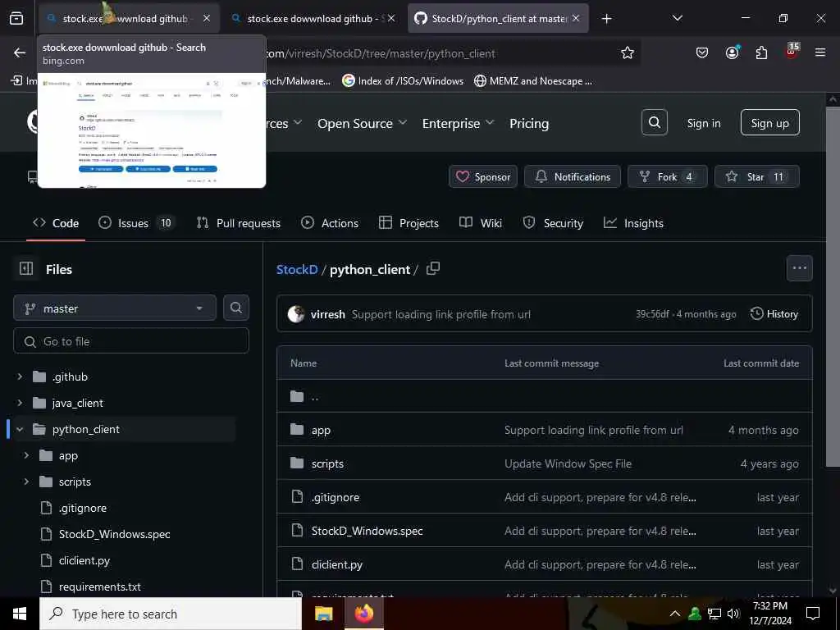
Task: Click the green user tray icon
Action: [695, 614]
